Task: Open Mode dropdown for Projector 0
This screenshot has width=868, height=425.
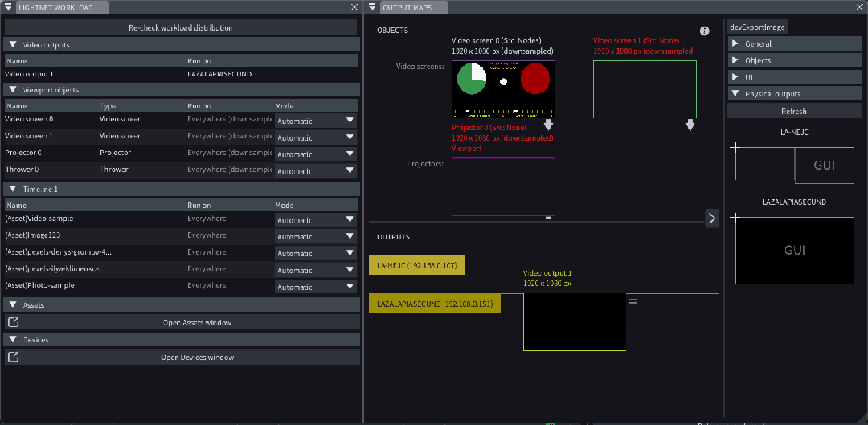Action: coord(316,154)
